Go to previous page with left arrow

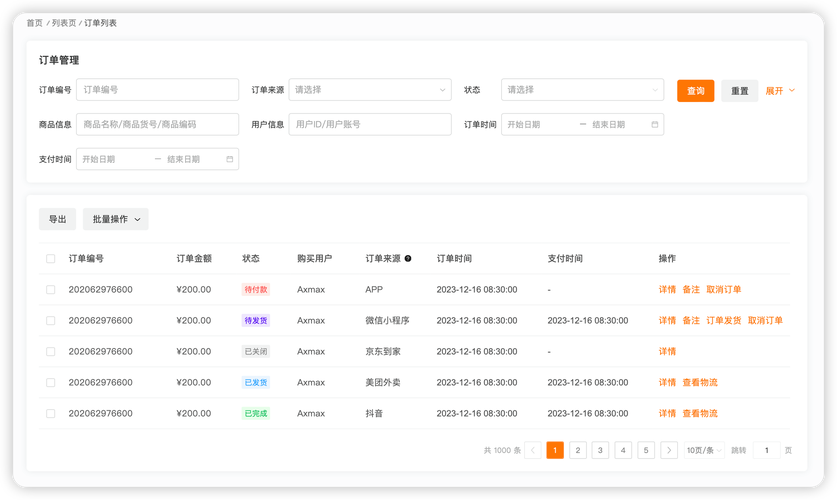click(x=533, y=450)
